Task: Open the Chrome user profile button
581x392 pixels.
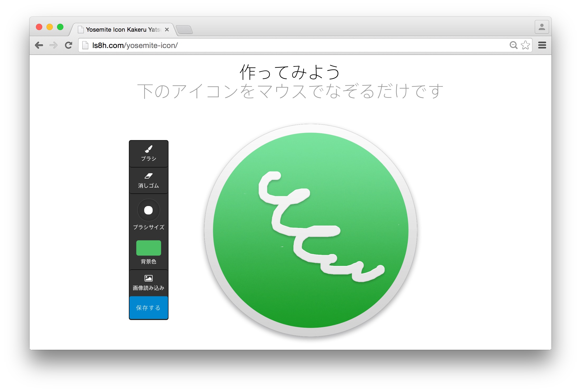Action: point(542,27)
